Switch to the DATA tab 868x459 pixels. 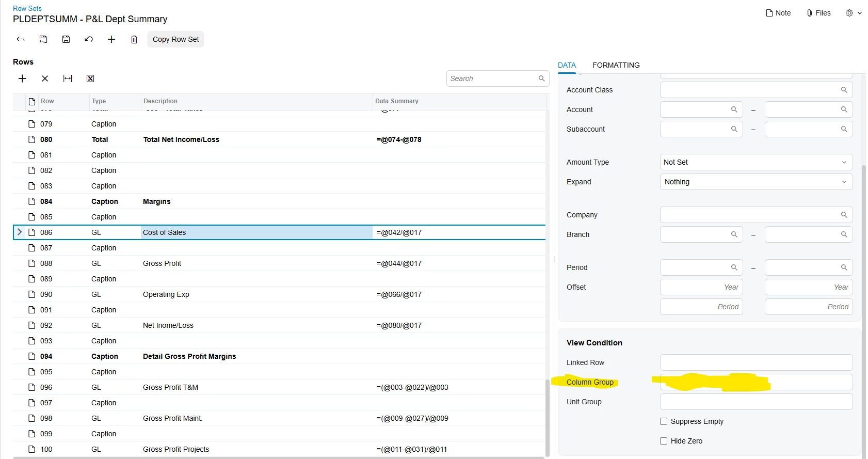(x=567, y=65)
